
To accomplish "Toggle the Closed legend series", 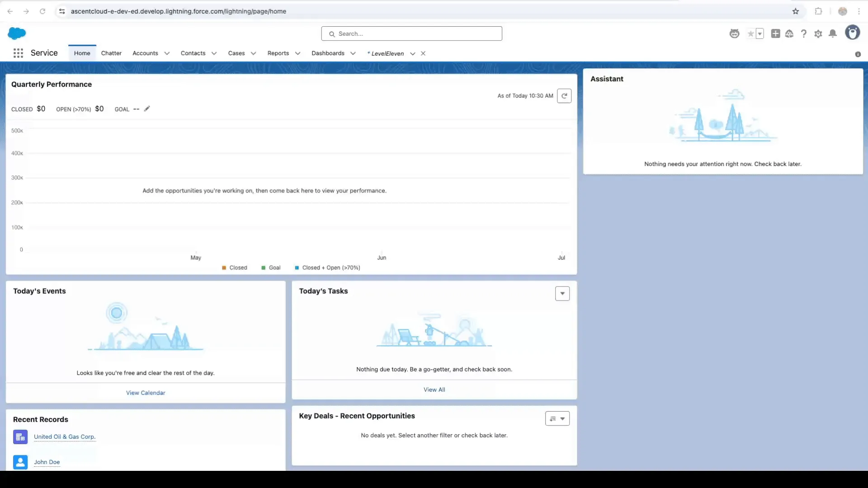I will pyautogui.click(x=235, y=267).
